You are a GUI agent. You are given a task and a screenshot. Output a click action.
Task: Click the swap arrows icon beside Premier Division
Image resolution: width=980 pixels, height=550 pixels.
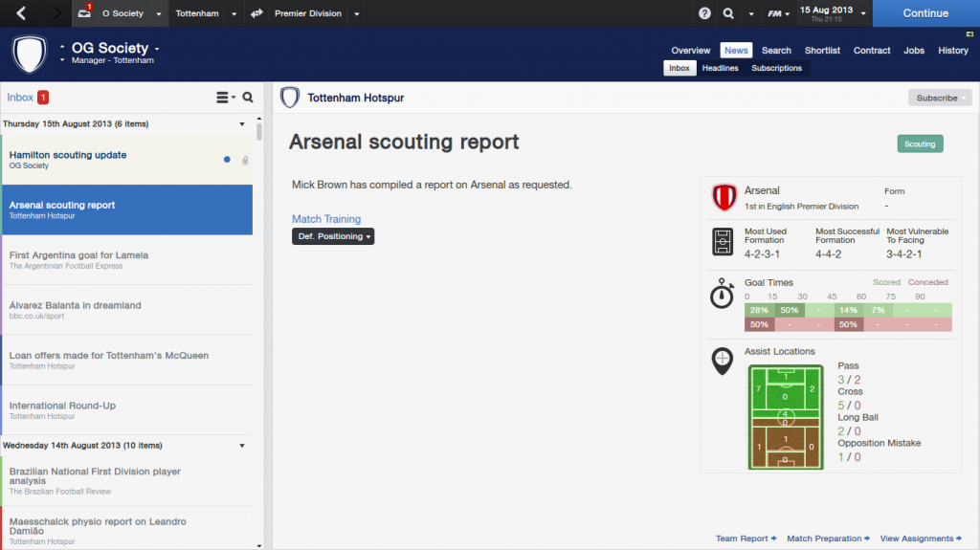(256, 13)
